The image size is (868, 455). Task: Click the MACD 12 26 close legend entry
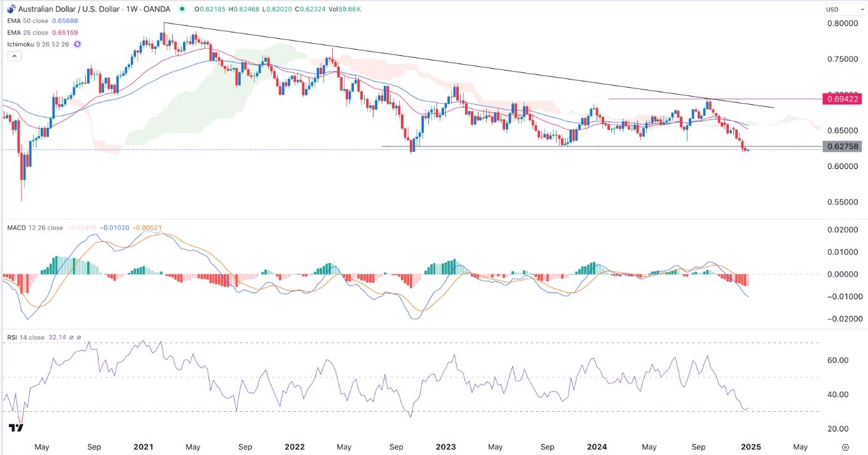point(35,227)
